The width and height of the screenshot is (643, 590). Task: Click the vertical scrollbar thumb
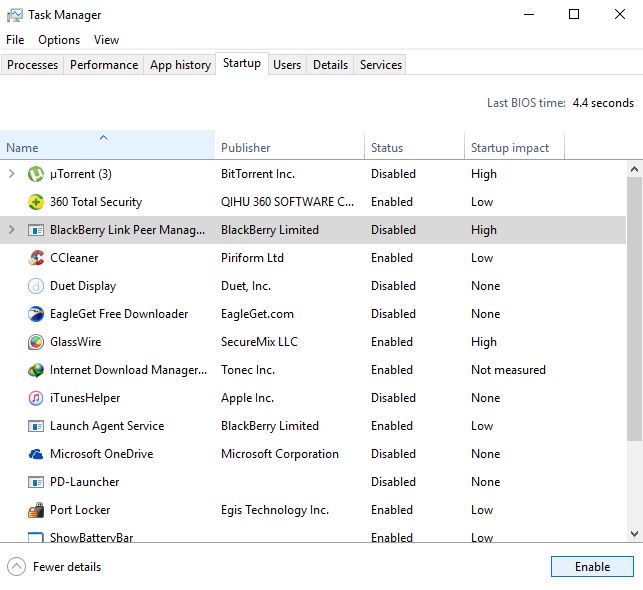634,309
